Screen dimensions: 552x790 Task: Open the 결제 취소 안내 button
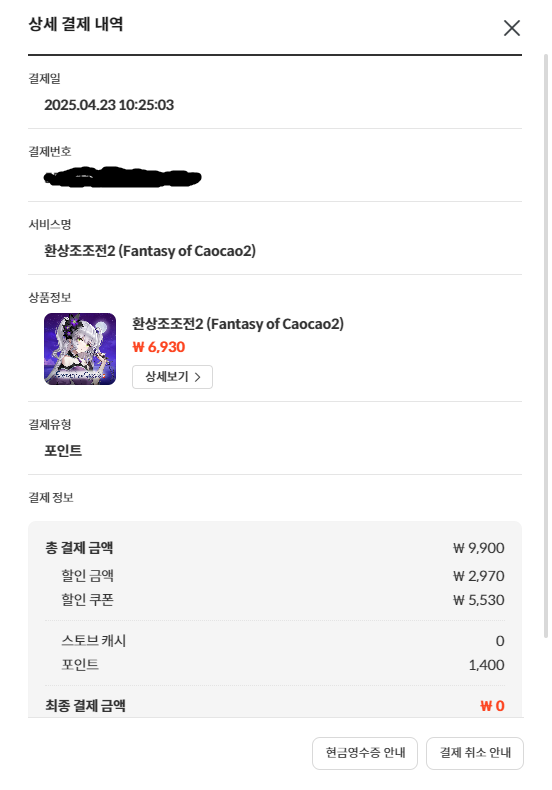pos(475,753)
